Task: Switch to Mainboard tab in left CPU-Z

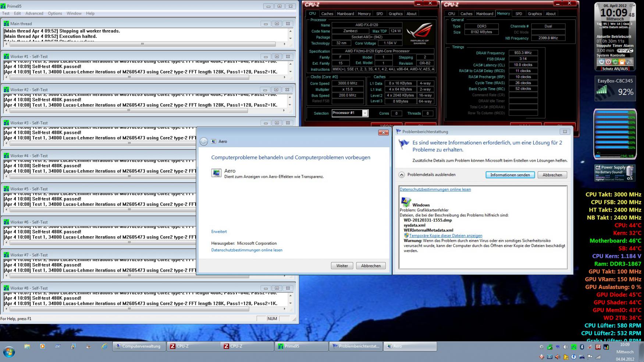Action: point(345,14)
